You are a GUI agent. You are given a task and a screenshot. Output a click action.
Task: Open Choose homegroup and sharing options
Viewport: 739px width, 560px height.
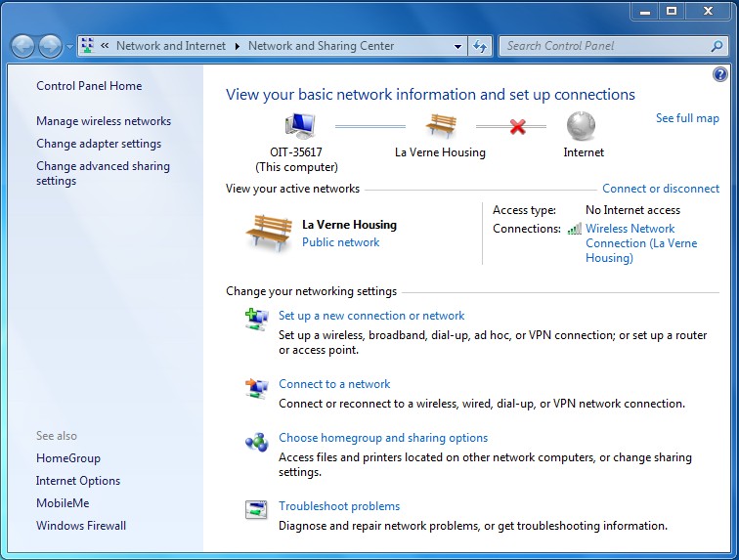[x=383, y=438]
